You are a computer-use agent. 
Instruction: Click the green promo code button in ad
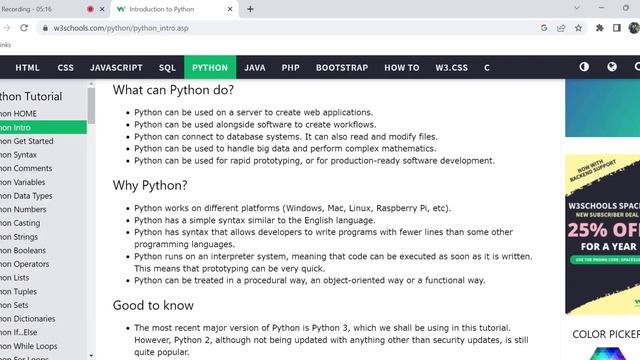click(x=605, y=260)
